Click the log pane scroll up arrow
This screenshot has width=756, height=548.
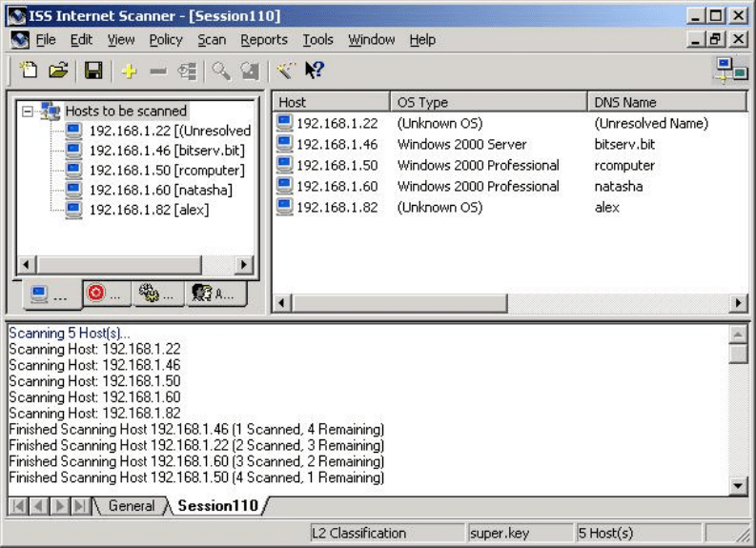point(738,334)
